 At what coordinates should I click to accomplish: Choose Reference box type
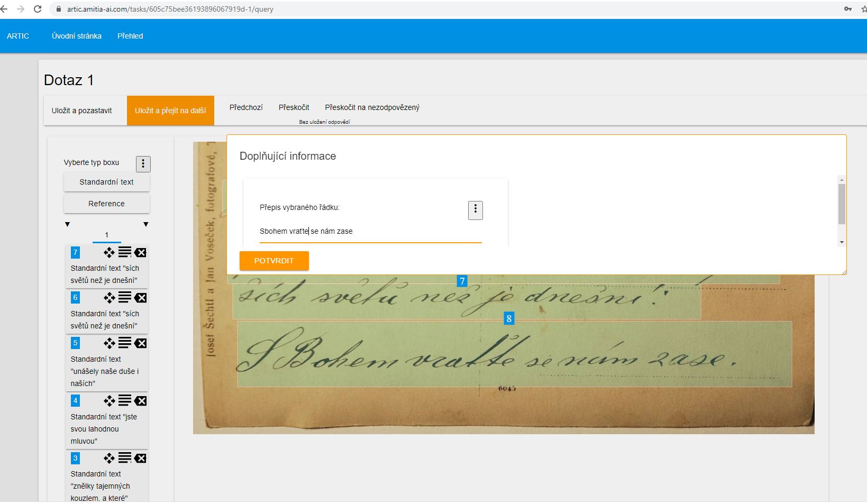107,204
